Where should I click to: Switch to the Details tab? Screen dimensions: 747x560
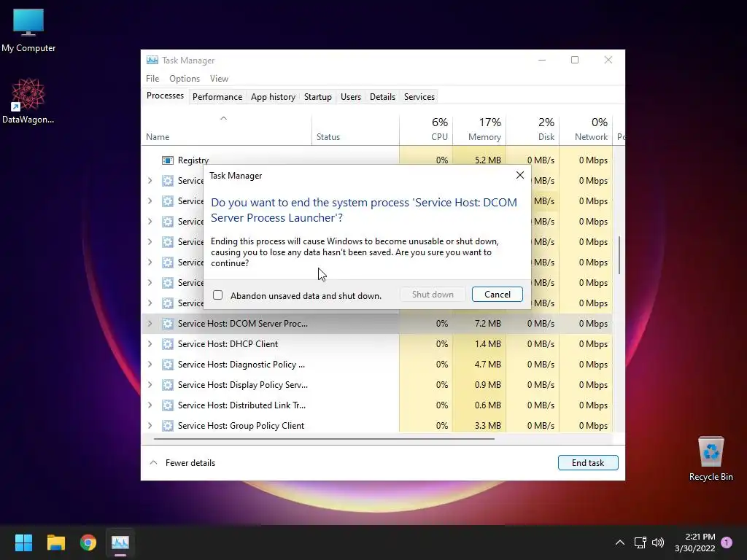tap(382, 97)
